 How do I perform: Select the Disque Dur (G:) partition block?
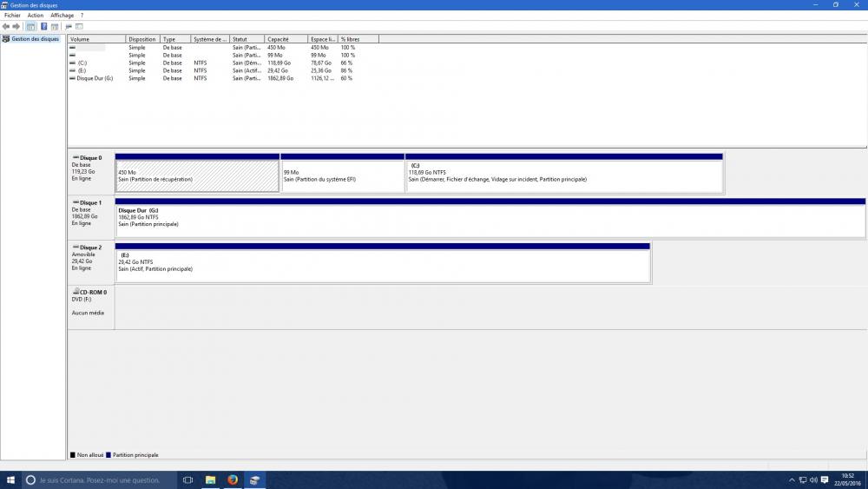tap(490, 218)
